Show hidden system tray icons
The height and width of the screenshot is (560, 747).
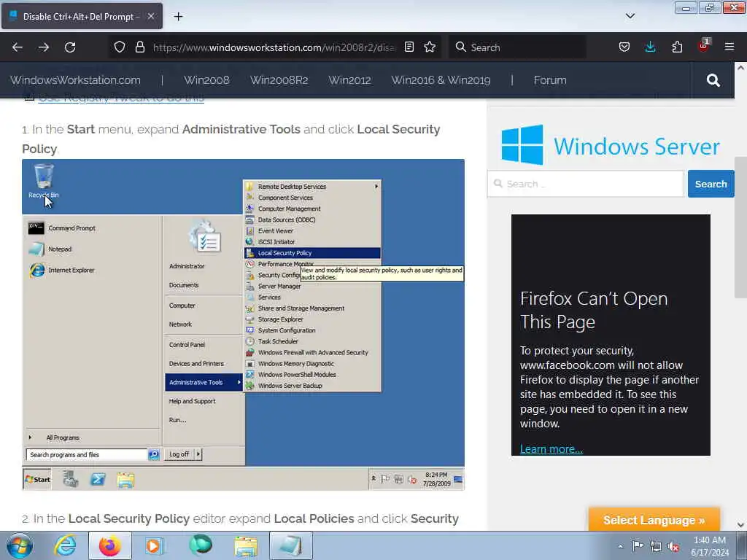click(620, 546)
